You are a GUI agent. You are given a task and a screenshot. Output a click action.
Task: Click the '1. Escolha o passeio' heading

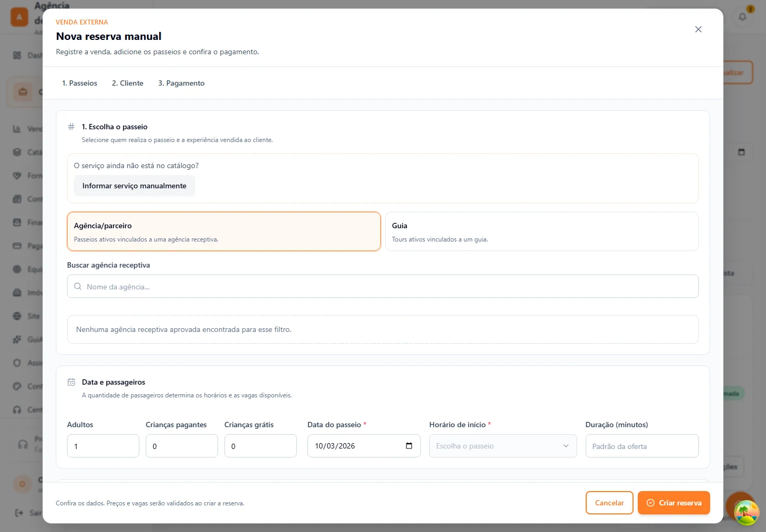click(x=115, y=127)
